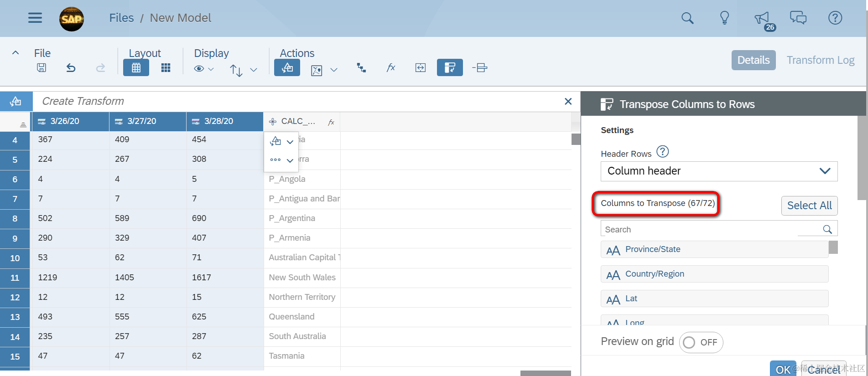Click the grid horizontal scrollbar thumb
Viewport: 868px width, 376px height.
pyautogui.click(x=546, y=373)
